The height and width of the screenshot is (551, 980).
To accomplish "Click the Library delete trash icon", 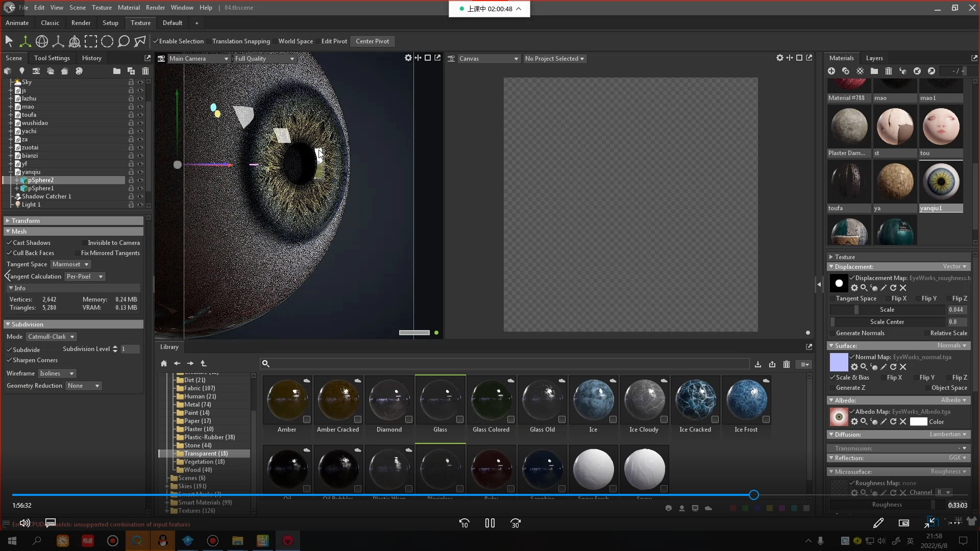I will coord(786,364).
